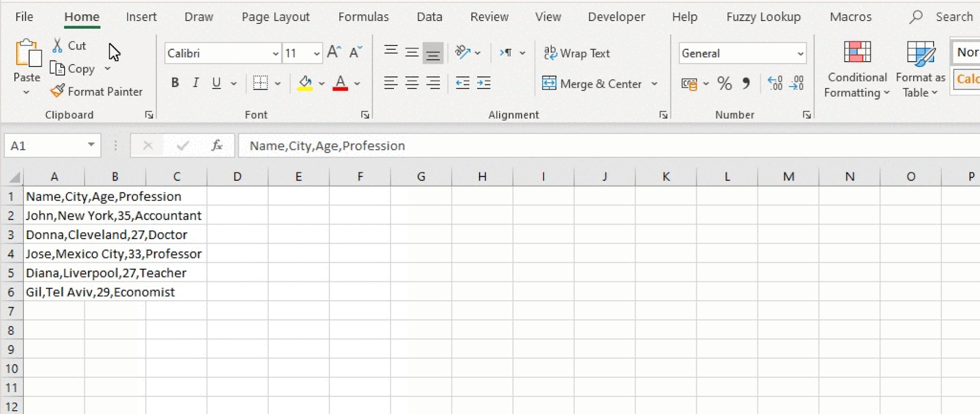The image size is (980, 414).
Task: Increase font size with larger A icon
Action: (x=334, y=53)
